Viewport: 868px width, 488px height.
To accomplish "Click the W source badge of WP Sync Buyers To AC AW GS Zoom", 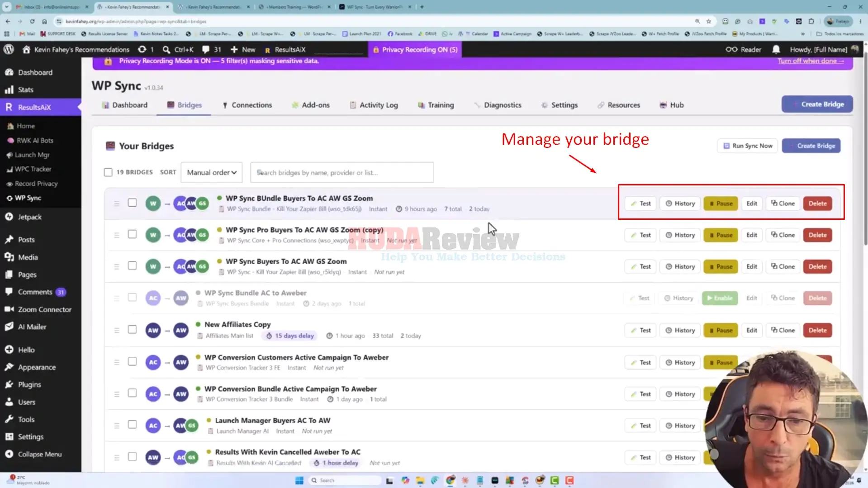I will 153,266.
